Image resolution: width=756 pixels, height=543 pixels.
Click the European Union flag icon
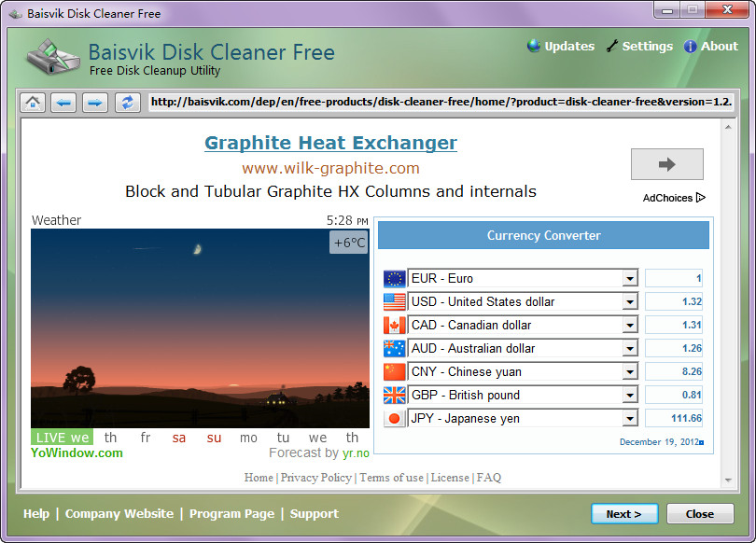tap(395, 278)
